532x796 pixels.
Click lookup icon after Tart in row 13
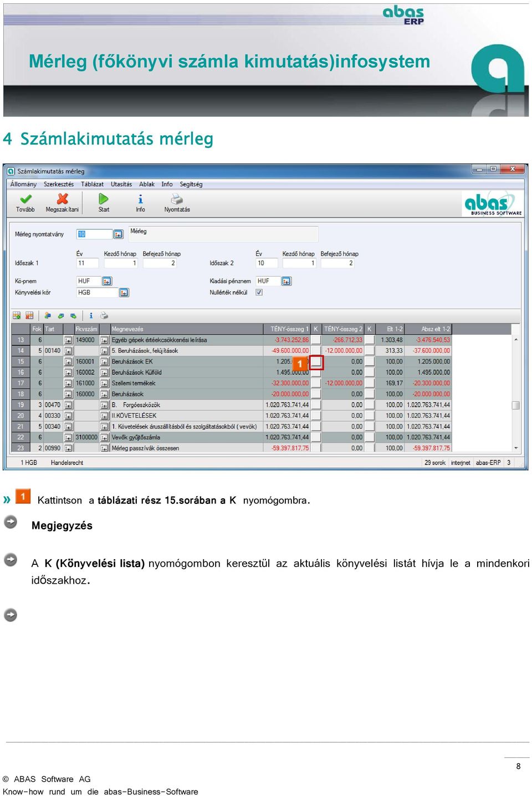tap(68, 340)
